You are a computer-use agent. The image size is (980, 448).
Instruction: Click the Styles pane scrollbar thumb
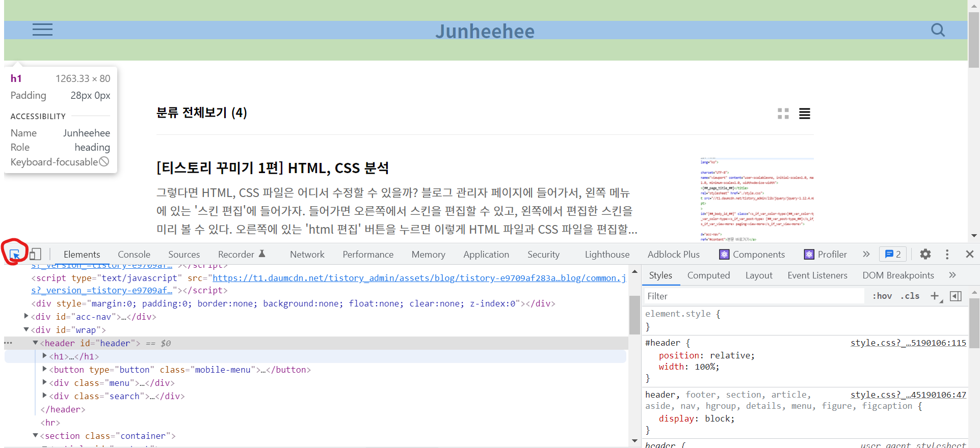pyautogui.click(x=974, y=323)
